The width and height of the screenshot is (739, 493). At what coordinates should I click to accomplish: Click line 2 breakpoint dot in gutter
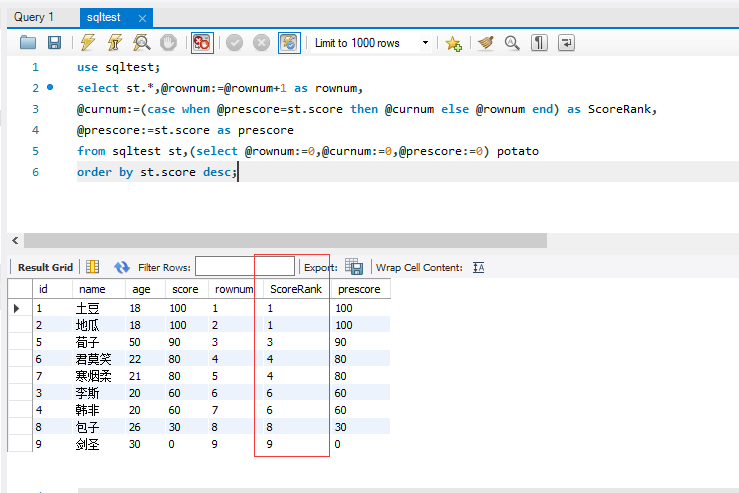(x=50, y=87)
